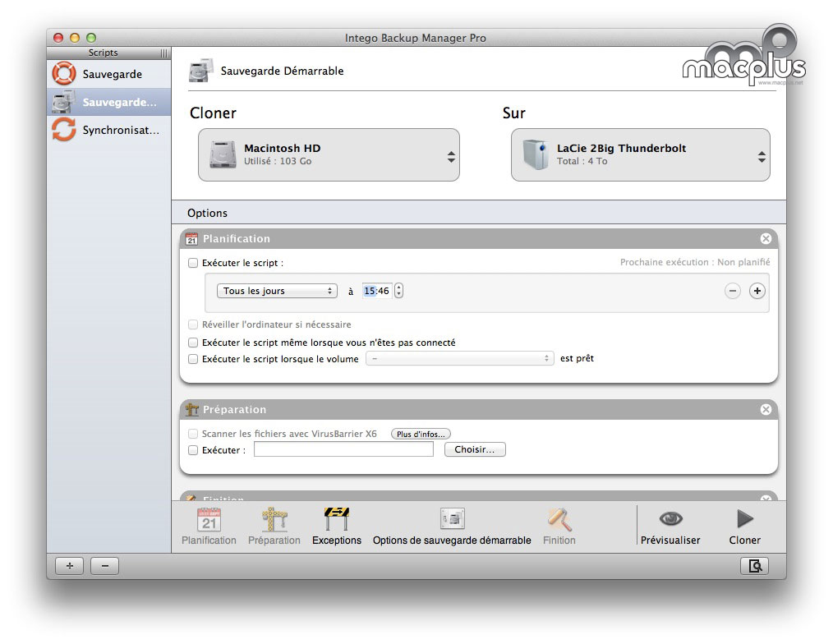This screenshot has height=644, width=833.
Task: Open the Tous les jours frequency dropdown
Action: 277,291
